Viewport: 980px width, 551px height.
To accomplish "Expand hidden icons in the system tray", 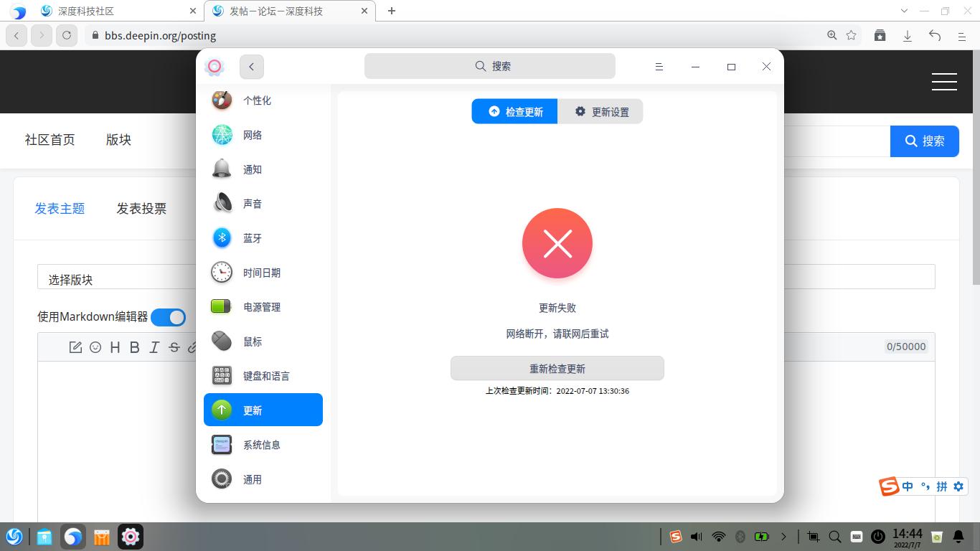I will click(783, 536).
